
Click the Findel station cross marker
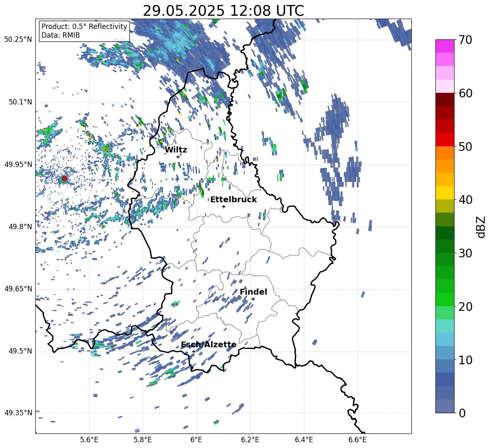(253, 299)
